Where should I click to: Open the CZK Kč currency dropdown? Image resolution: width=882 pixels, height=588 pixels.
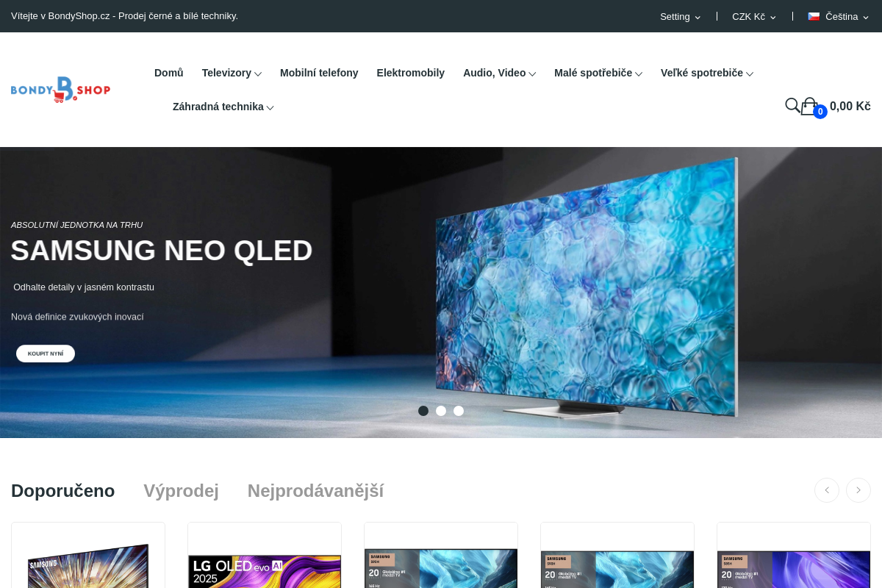[x=754, y=16]
